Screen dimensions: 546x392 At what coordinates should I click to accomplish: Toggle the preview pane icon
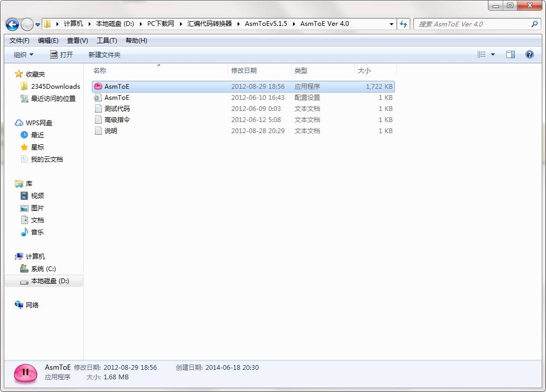[511, 54]
